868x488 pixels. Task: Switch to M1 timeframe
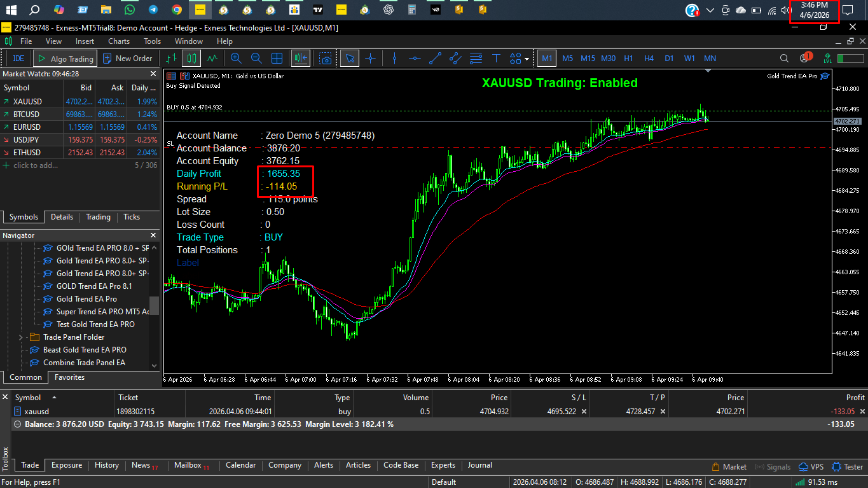coord(546,59)
